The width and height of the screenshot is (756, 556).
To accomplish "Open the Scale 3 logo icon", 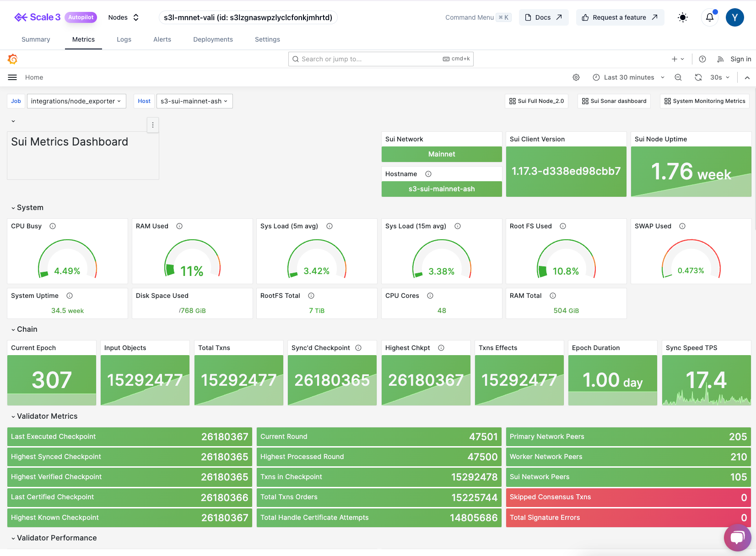I will (x=22, y=17).
